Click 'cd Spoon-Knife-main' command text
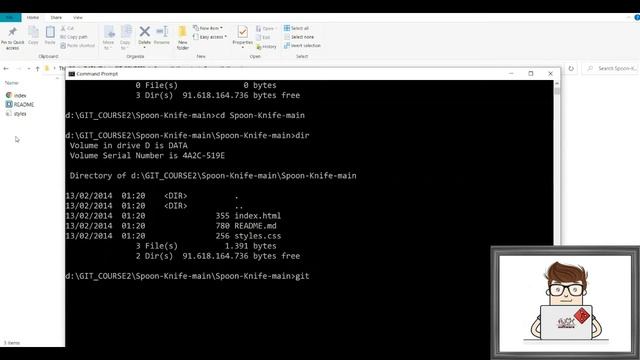Viewport: 640px width, 360px height. (260, 116)
